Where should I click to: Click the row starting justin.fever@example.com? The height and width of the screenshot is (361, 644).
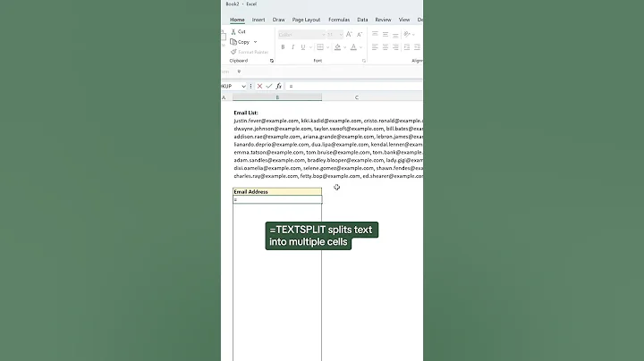328,121
